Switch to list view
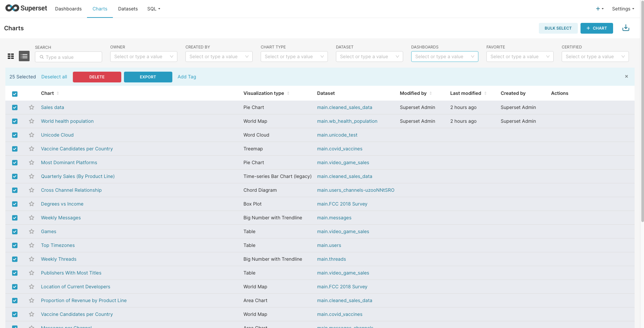Screen dimensions: 644x328 click(24, 56)
